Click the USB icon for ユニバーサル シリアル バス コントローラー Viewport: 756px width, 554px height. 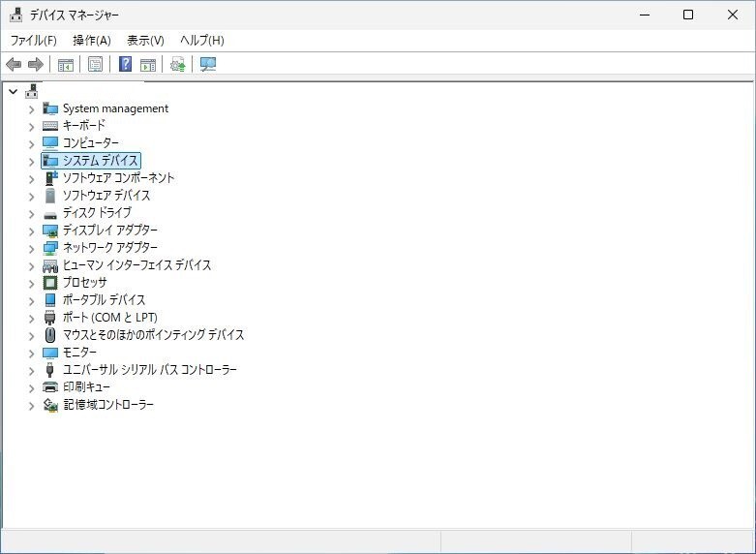[49, 370]
